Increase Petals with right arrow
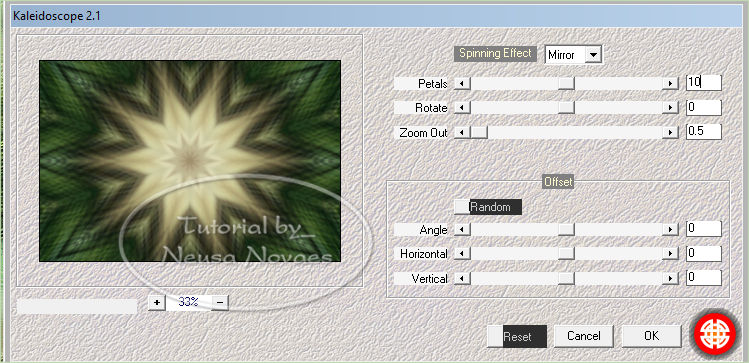 click(x=670, y=84)
